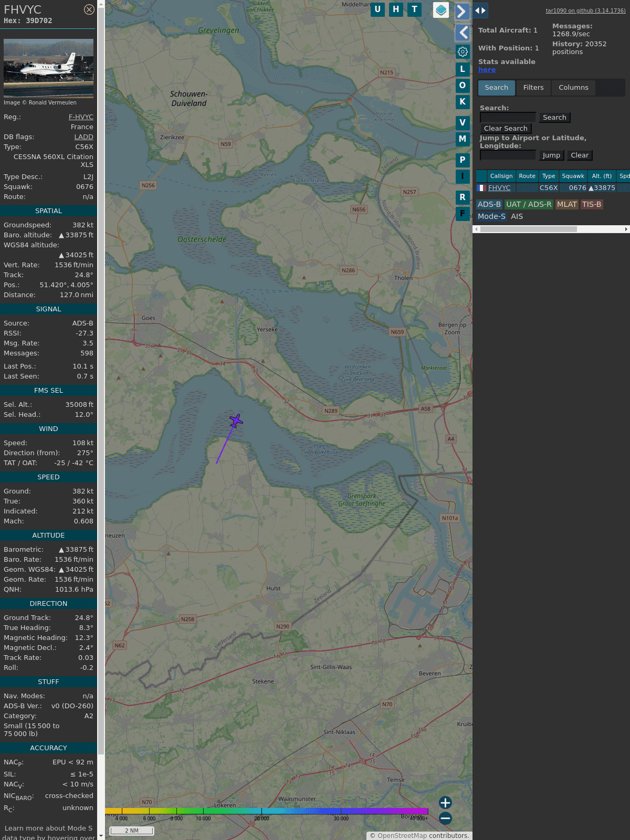
Task: Expand sidebar with left chevron arrow
Action: pos(463,33)
